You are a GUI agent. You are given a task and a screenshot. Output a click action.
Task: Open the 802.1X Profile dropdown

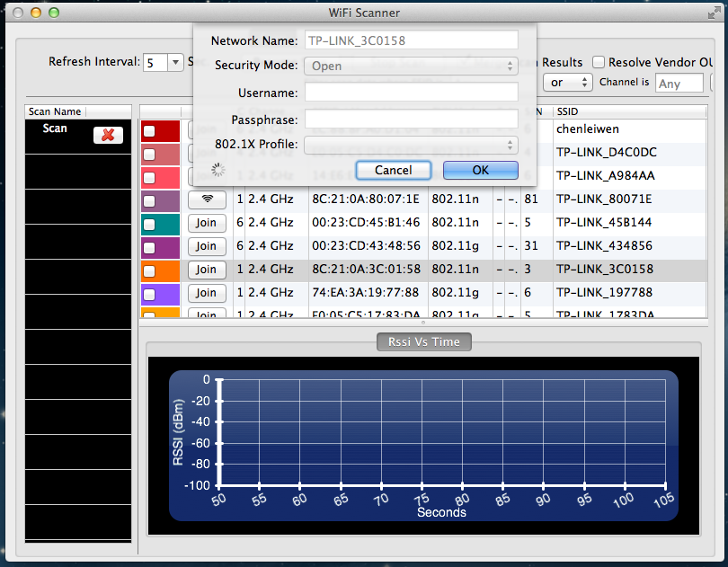(x=411, y=145)
